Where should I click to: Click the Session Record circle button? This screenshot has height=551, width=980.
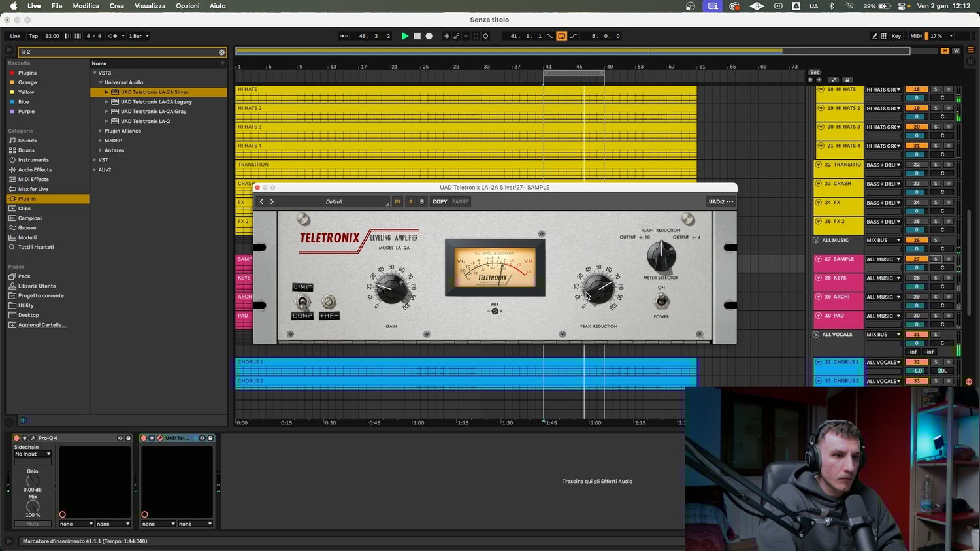[485, 36]
